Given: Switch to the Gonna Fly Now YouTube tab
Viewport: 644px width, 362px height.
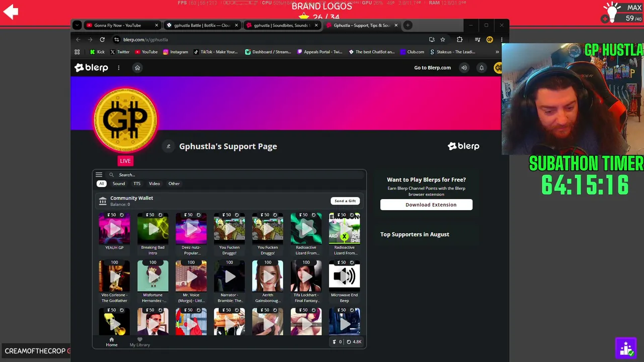Looking at the screenshot, I should click(122, 25).
